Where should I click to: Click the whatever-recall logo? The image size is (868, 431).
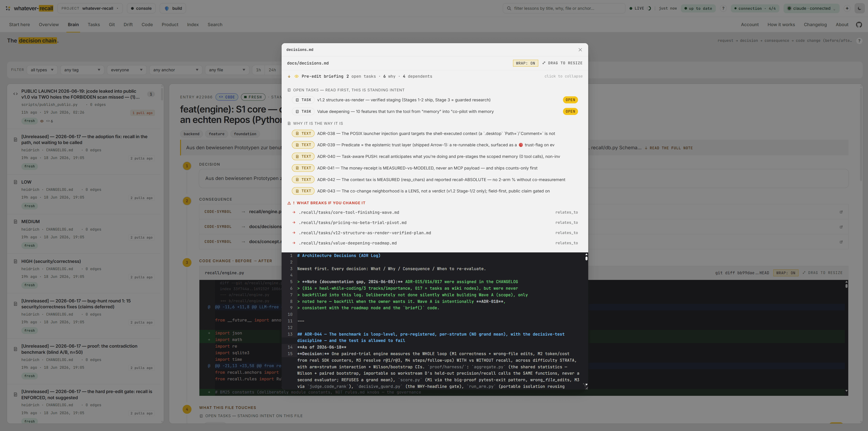point(30,8)
